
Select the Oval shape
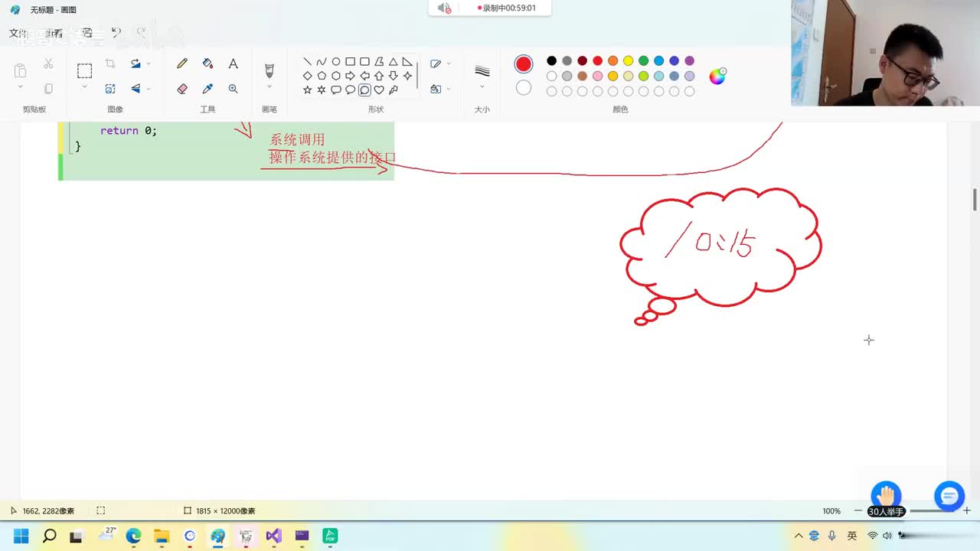(x=335, y=62)
